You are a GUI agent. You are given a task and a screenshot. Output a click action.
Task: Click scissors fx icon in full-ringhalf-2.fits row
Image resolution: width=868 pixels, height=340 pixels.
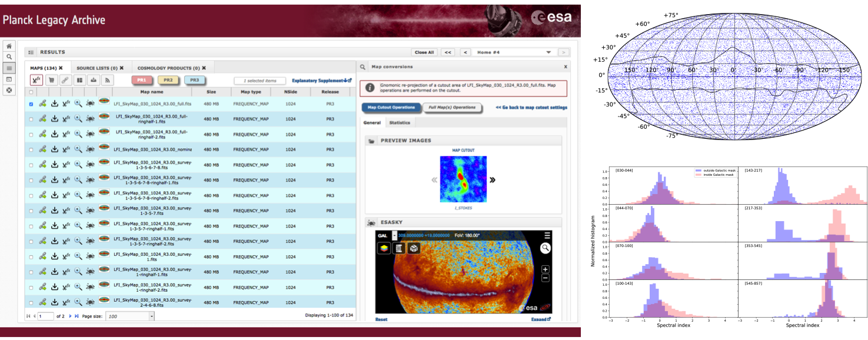tap(66, 134)
